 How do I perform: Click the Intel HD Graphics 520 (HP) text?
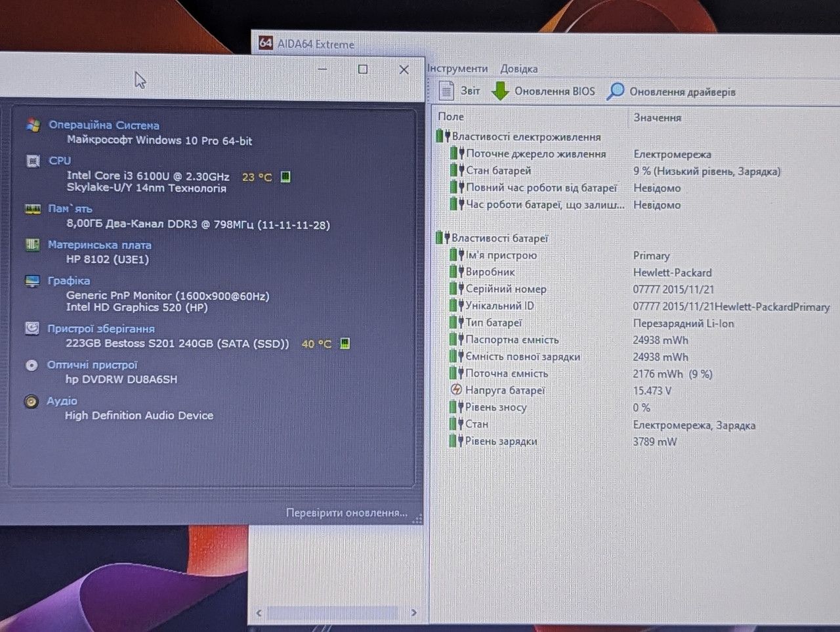pos(136,307)
